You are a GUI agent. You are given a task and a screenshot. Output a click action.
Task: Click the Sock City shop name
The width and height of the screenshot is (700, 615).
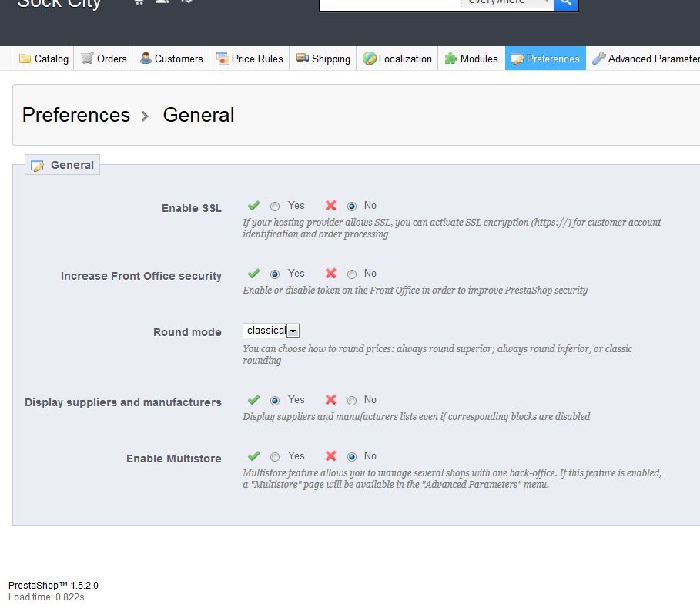tap(59, 4)
